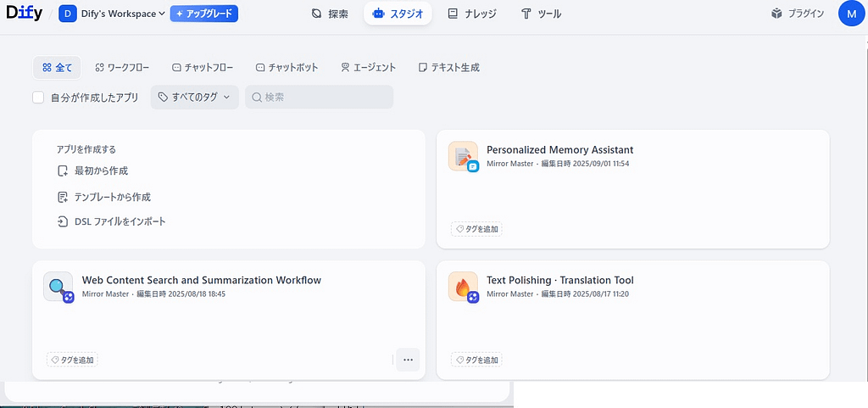Click the Text Polishing flame app icon
Screen dimensions: 868x408
(x=463, y=287)
